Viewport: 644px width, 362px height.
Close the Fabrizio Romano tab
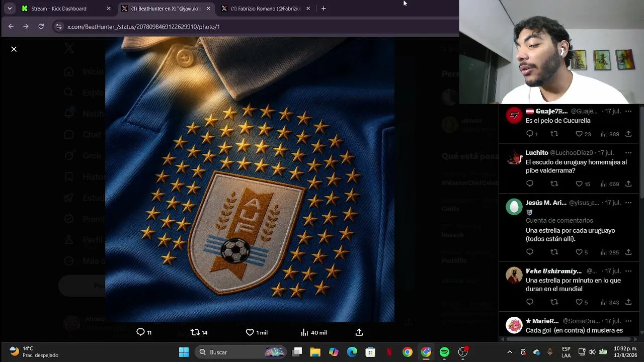pyautogui.click(x=308, y=9)
